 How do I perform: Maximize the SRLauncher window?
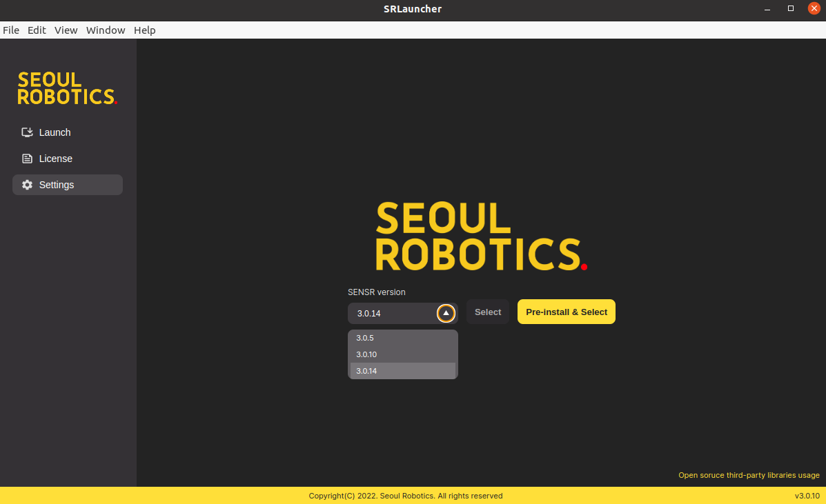pos(791,8)
